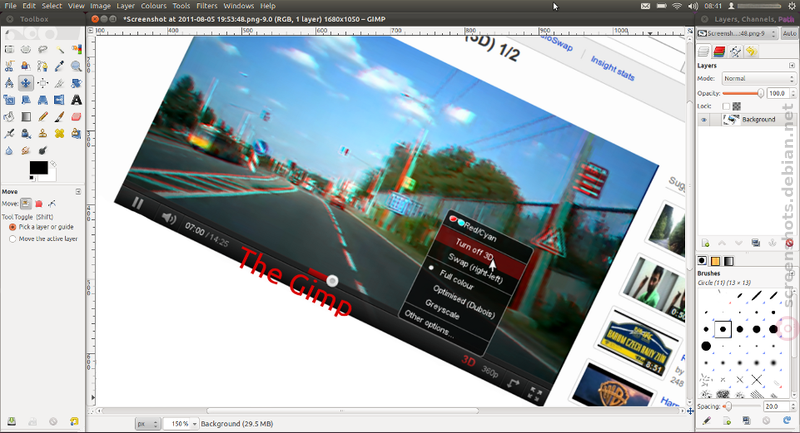Screen dimensions: 800x433
Task: Select the Text tool
Action: pyautogui.click(x=76, y=100)
